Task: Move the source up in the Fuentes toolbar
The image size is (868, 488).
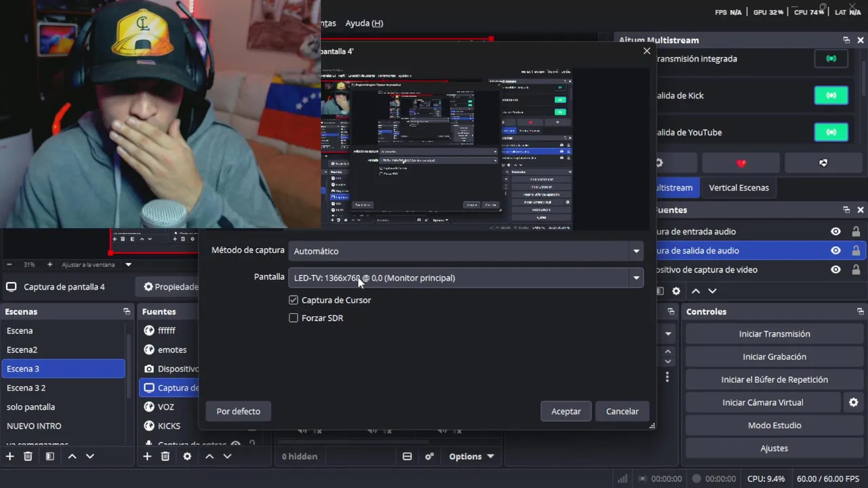Action: 210,456
